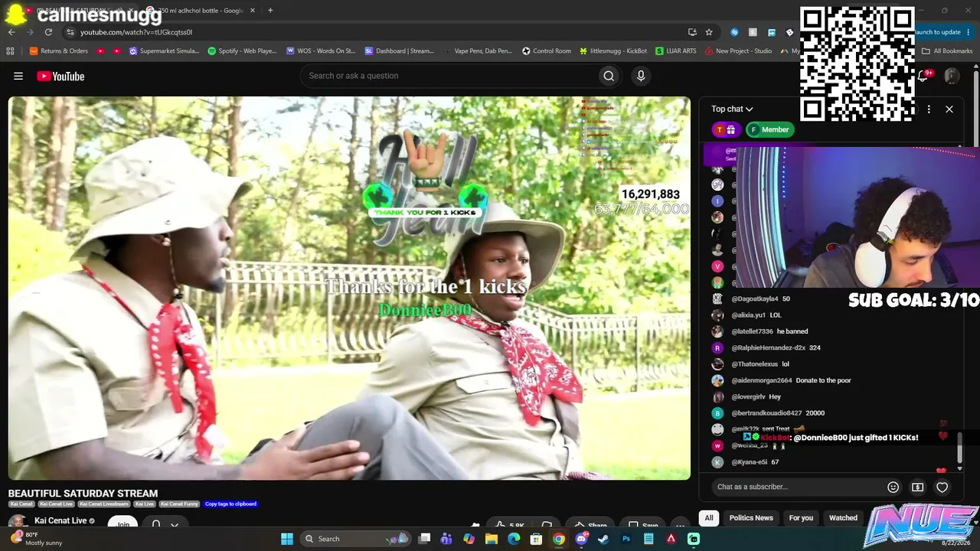Open Copilot from taskbar

469,539
